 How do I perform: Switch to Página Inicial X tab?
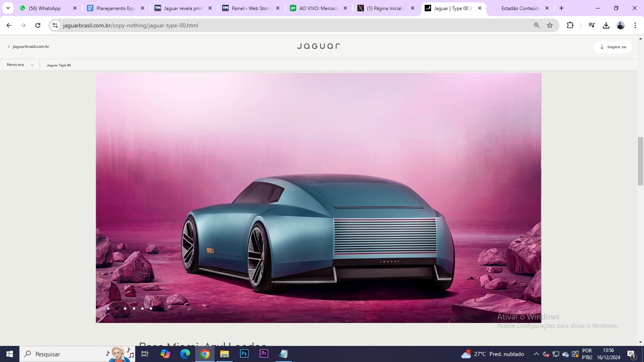pos(386,8)
